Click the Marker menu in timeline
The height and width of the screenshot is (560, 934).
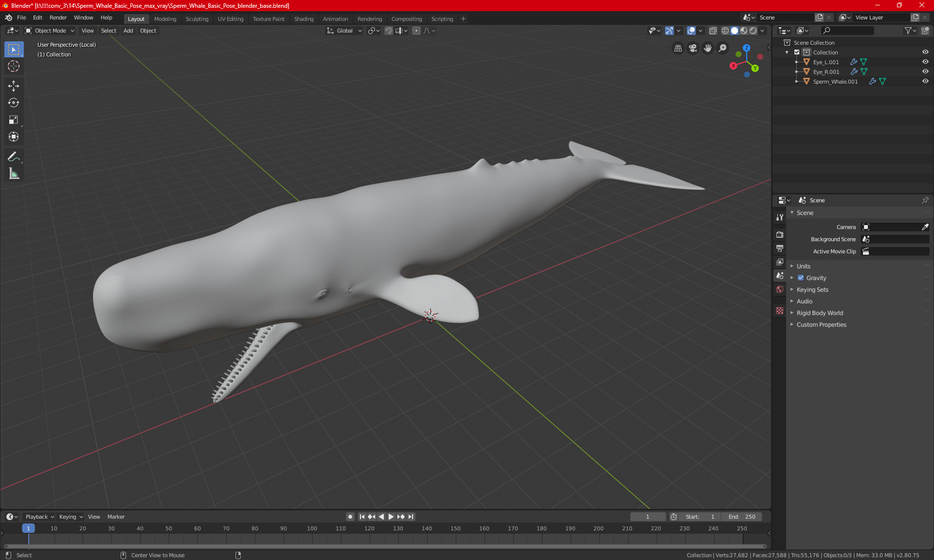tap(116, 517)
